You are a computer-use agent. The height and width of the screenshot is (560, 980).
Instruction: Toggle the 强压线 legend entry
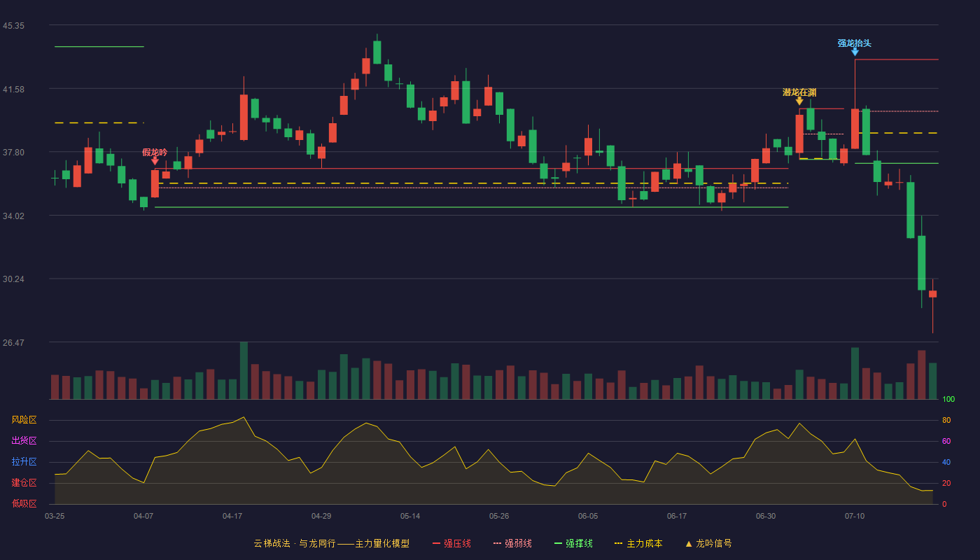[451, 544]
